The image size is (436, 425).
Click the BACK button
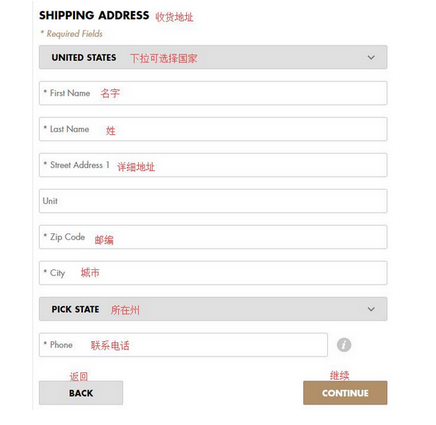81,393
